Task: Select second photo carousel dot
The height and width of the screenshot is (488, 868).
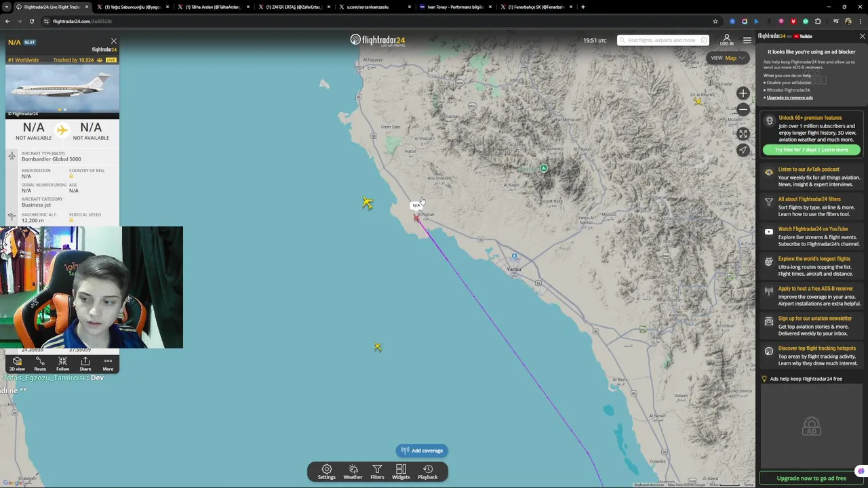Action: [65, 110]
